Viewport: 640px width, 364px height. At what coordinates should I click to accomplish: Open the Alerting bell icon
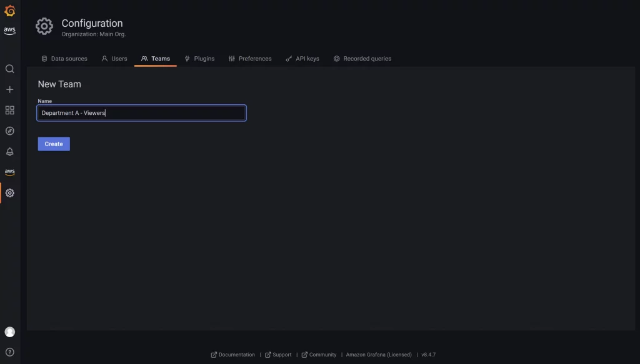pyautogui.click(x=9, y=151)
